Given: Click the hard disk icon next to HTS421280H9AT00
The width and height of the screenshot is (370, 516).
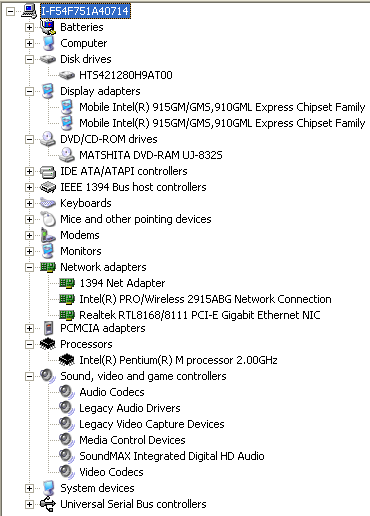Looking at the screenshot, I should point(67,75).
